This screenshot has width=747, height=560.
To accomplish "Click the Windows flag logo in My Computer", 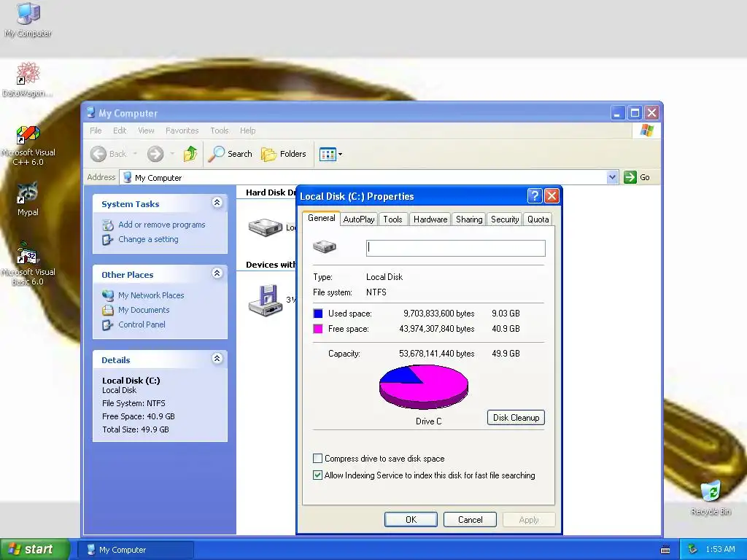I will pyautogui.click(x=647, y=130).
